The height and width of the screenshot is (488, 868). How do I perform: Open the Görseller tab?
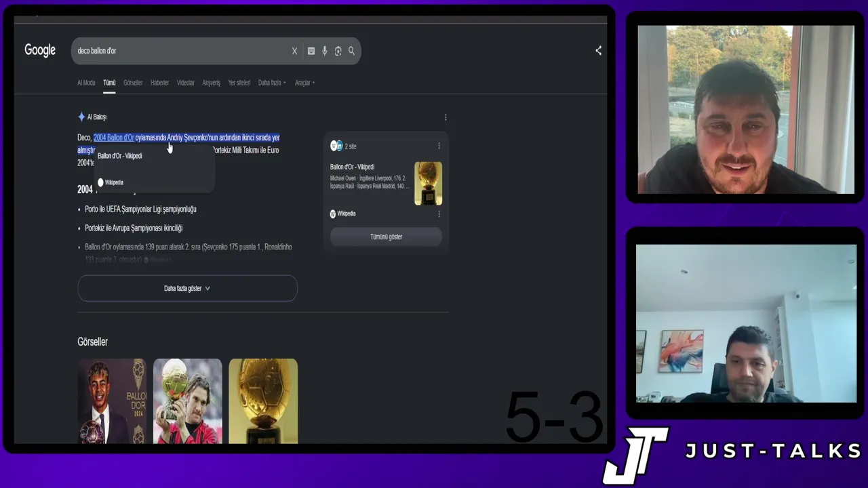click(x=133, y=83)
